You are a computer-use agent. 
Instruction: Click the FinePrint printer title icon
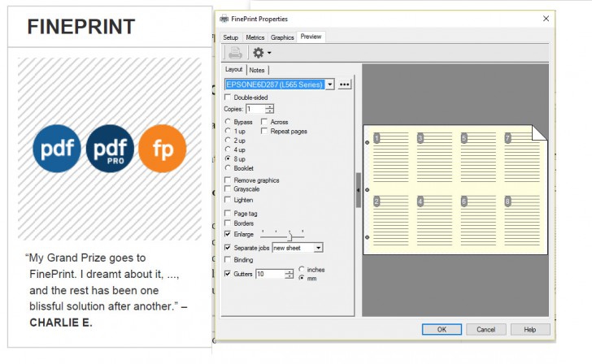tap(224, 19)
